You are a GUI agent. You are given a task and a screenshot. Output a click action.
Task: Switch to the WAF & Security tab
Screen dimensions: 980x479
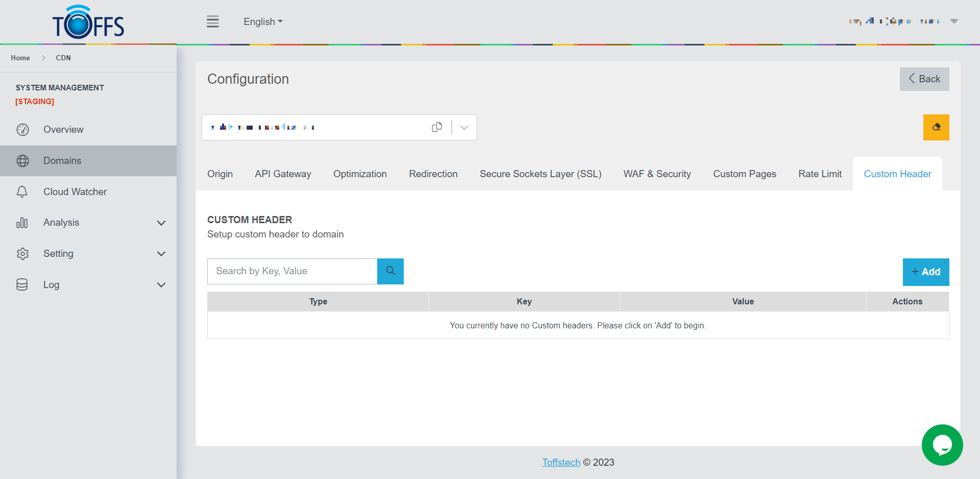657,174
